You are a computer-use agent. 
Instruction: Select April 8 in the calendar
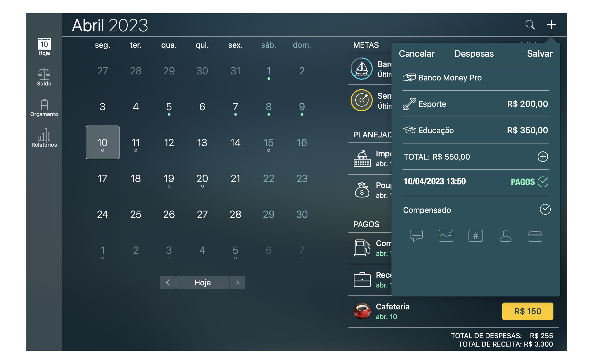click(269, 107)
